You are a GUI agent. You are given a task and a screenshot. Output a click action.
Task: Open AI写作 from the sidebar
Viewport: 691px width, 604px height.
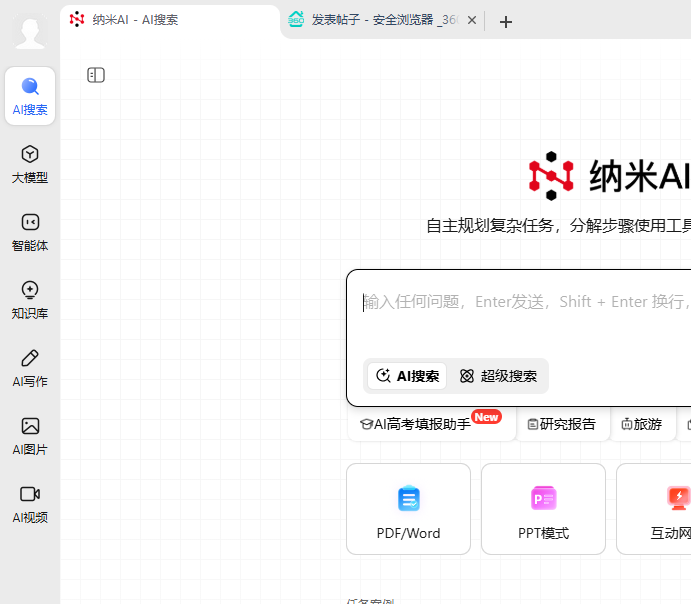pos(30,368)
